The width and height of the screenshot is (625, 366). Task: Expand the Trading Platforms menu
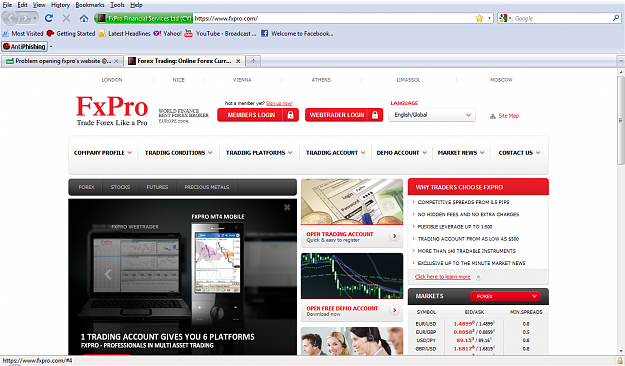click(x=259, y=153)
